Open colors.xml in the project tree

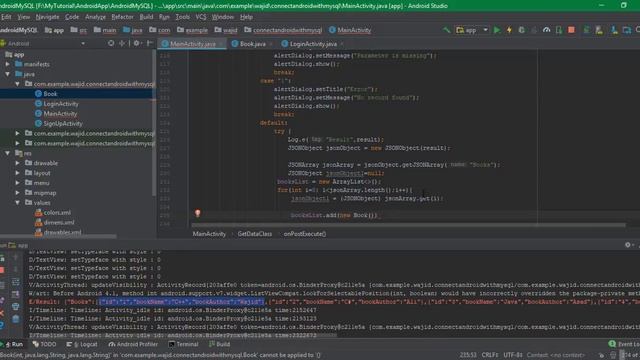57,212
